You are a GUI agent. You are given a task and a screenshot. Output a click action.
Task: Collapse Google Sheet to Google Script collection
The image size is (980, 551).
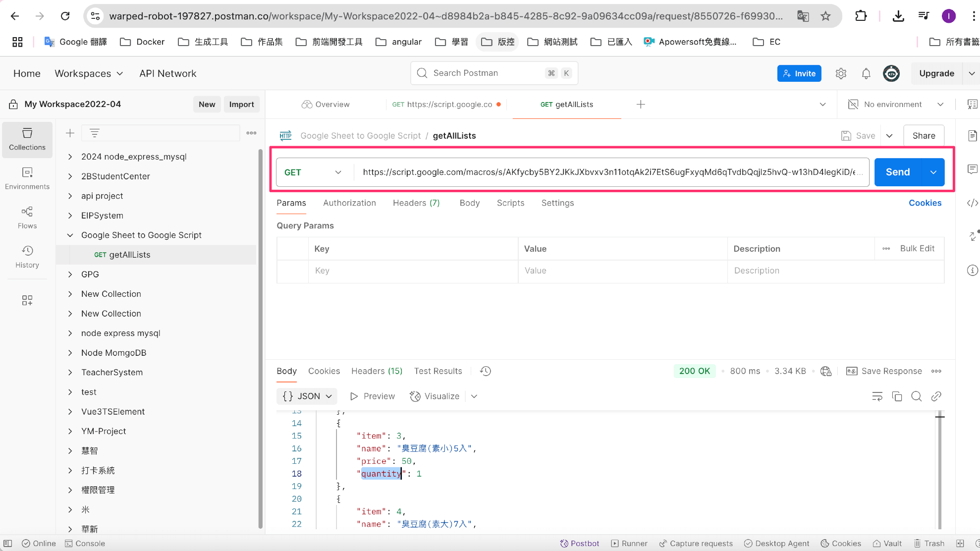(x=70, y=235)
